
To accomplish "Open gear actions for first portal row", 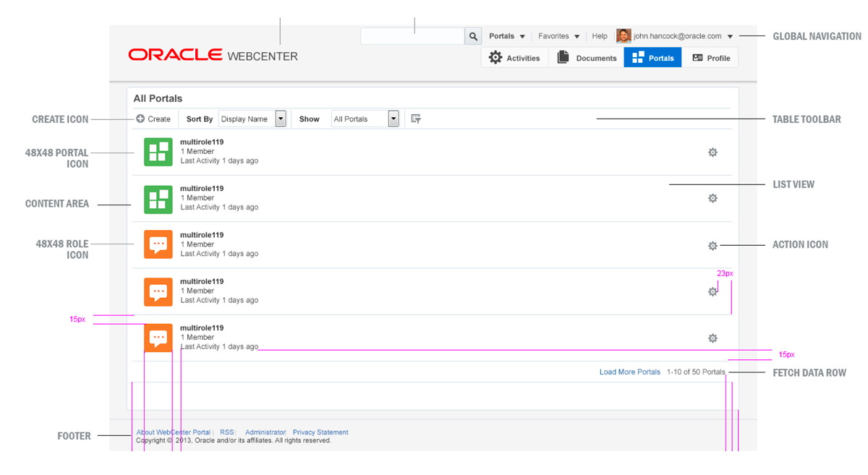I will 712,152.
